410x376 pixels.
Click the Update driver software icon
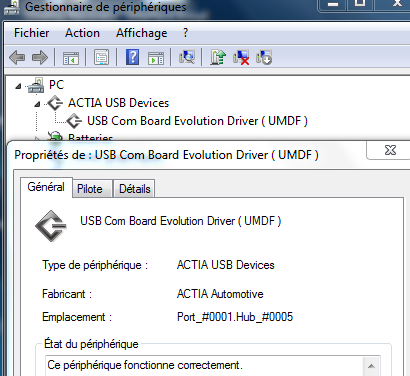click(218, 57)
